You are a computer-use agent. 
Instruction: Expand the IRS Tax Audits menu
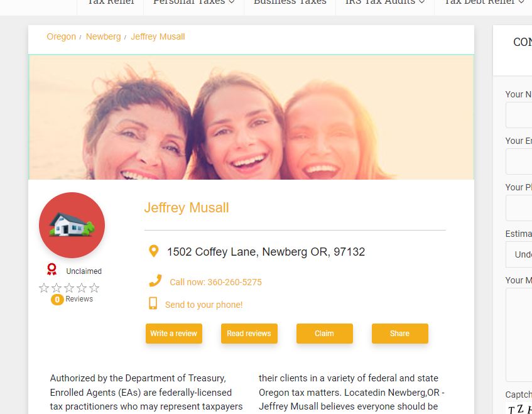(x=385, y=2)
